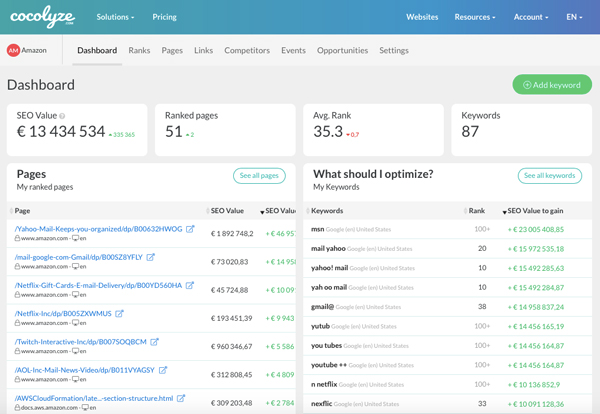Open external link icon for AOL-Inc-Mail page
This screenshot has width=600, height=414.
163,370
